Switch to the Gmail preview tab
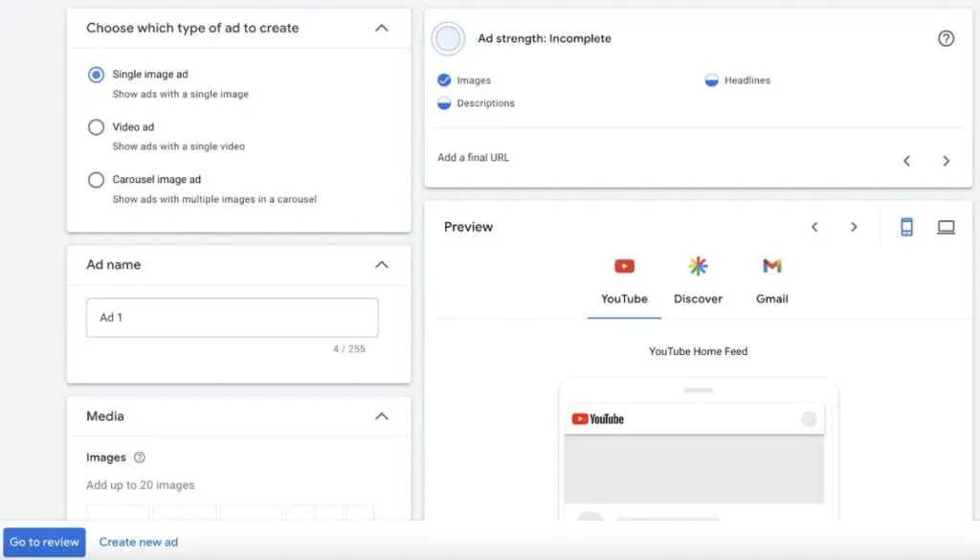This screenshot has height=560, width=980. (x=771, y=280)
